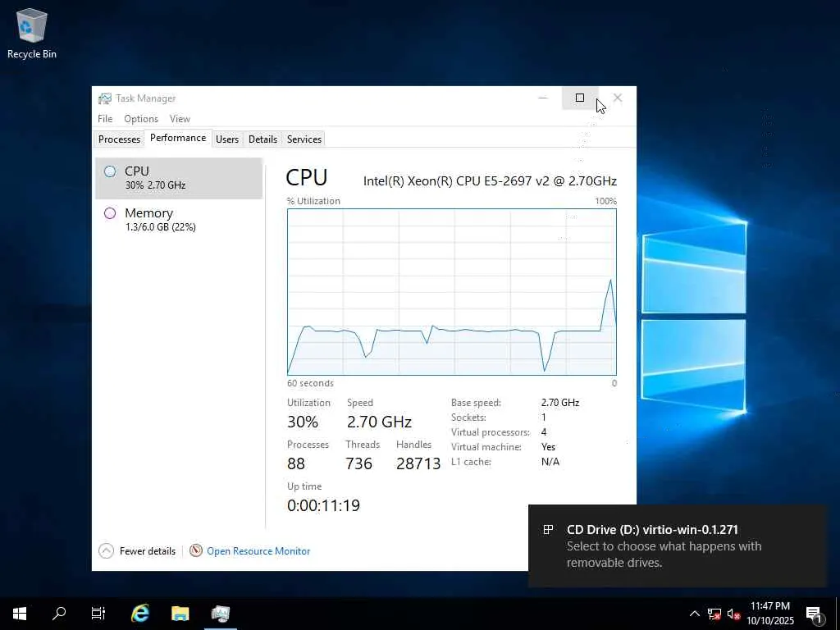Show hidden tray icons chevron

pos(694,614)
